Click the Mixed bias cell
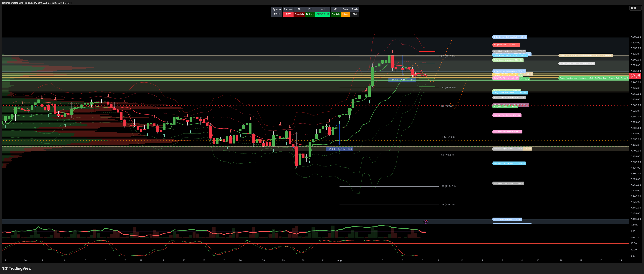644x274 pixels. pyautogui.click(x=345, y=14)
